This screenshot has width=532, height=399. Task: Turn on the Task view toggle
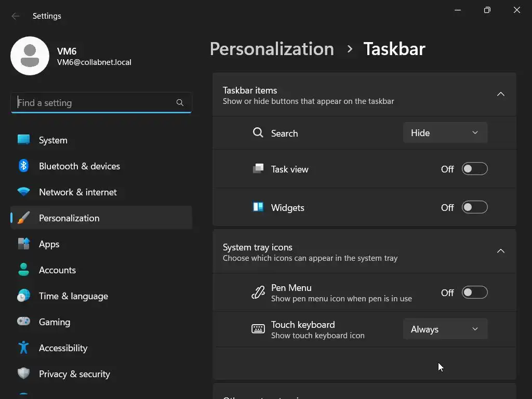point(474,169)
